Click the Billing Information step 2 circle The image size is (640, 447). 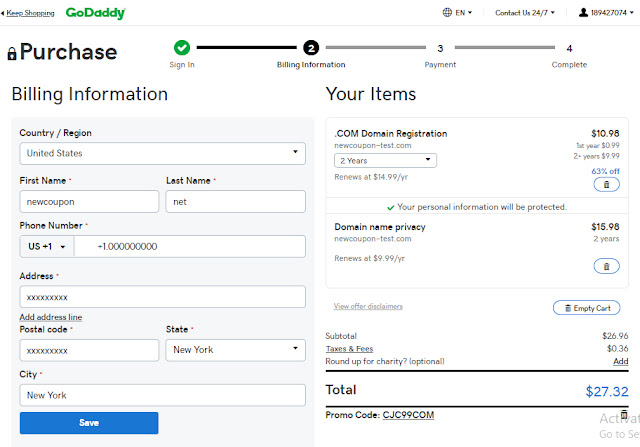(311, 48)
